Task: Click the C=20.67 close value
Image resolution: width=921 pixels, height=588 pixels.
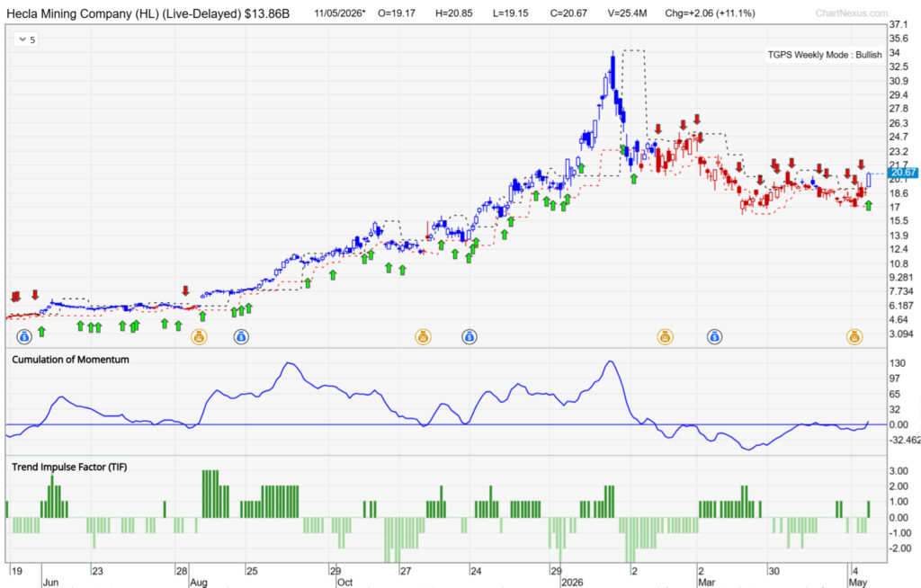Action: coord(568,13)
